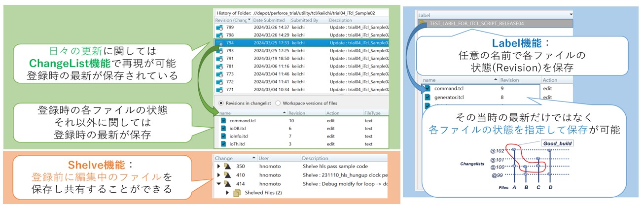Click the file icon next to generator.itcl

click(427, 98)
